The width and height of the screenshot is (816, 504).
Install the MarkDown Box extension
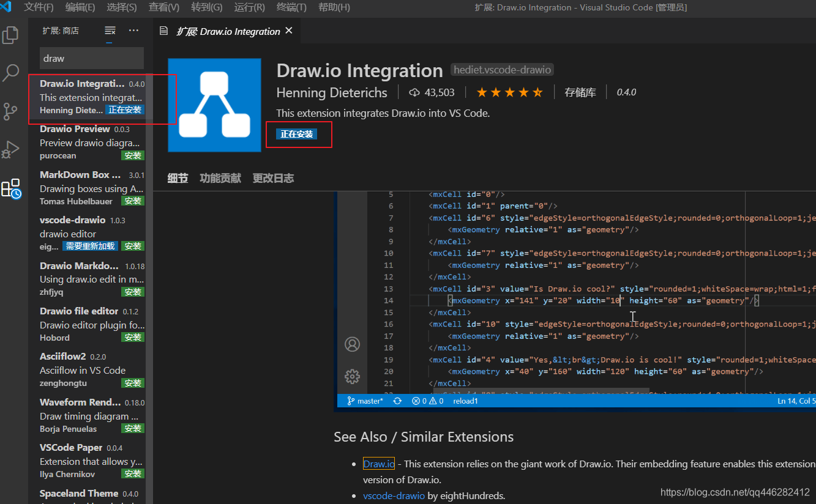click(x=133, y=201)
